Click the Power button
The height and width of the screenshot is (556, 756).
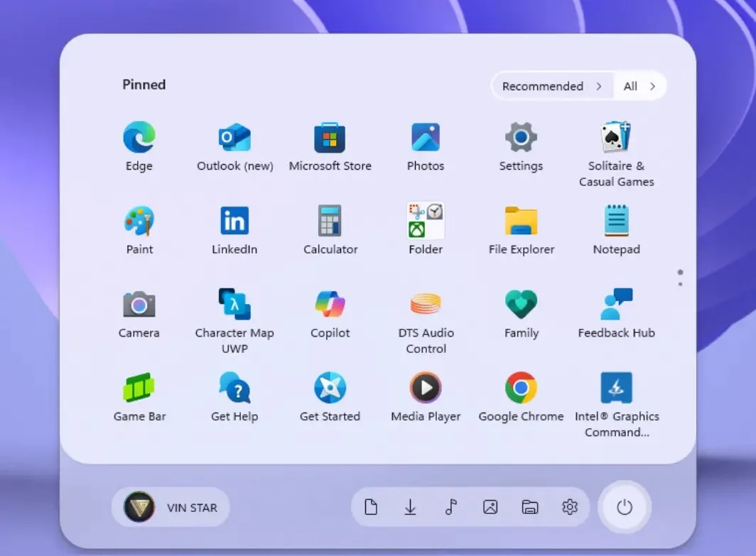tap(624, 507)
